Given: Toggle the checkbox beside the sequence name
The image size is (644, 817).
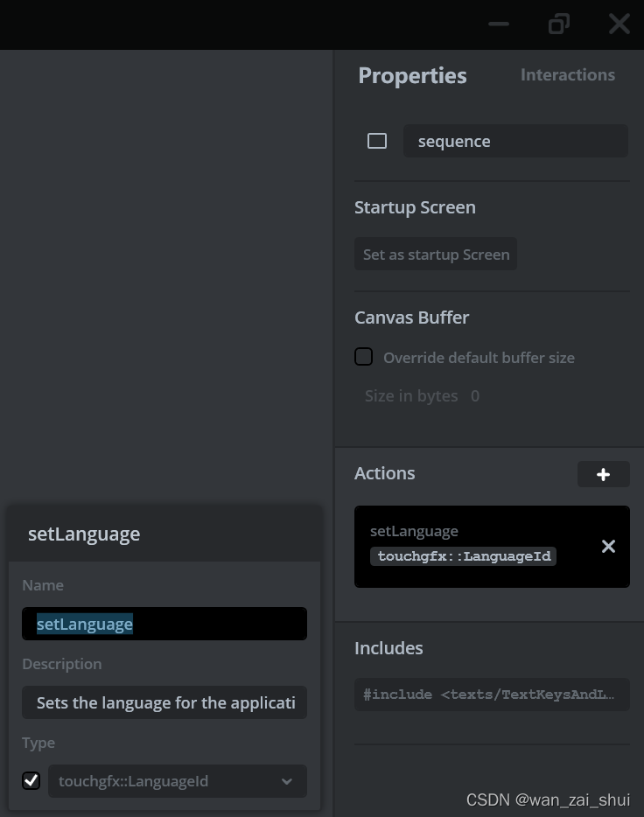Looking at the screenshot, I should 377,141.
